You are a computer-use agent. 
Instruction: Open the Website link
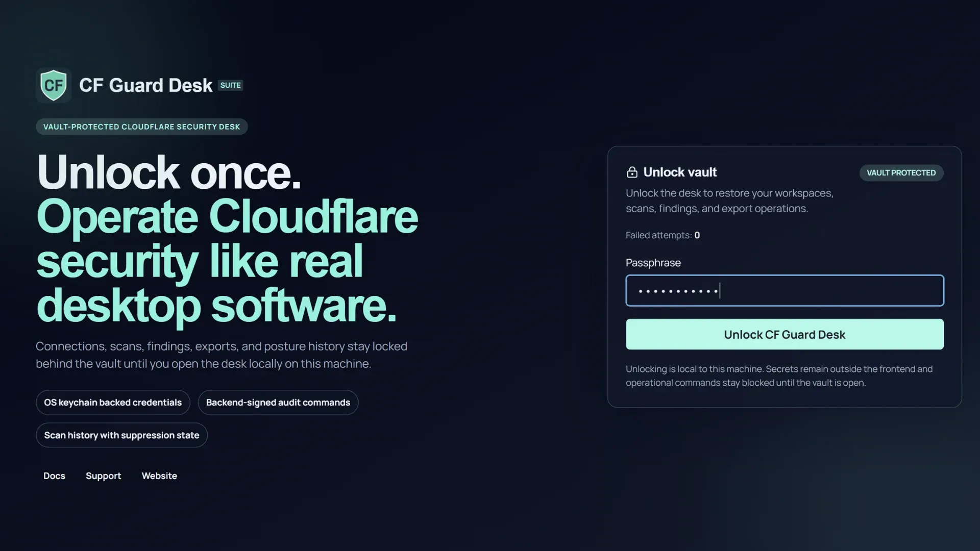pos(159,476)
